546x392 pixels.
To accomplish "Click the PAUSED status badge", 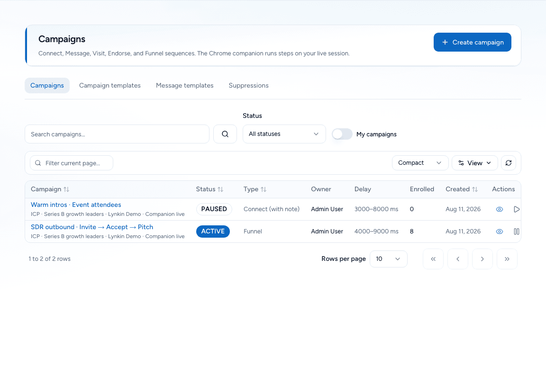I will 214,209.
